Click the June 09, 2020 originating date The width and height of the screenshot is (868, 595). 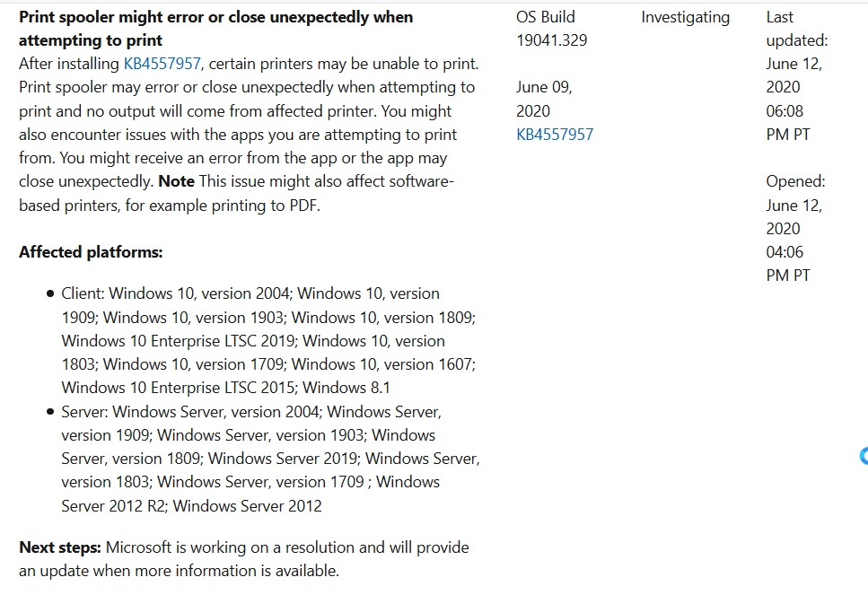click(544, 99)
